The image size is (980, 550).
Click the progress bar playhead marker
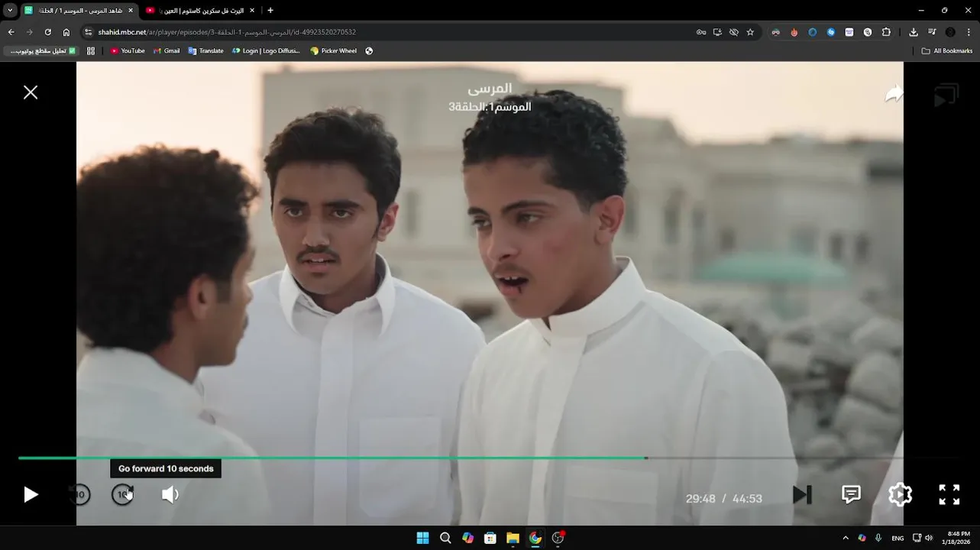pyautogui.click(x=646, y=458)
